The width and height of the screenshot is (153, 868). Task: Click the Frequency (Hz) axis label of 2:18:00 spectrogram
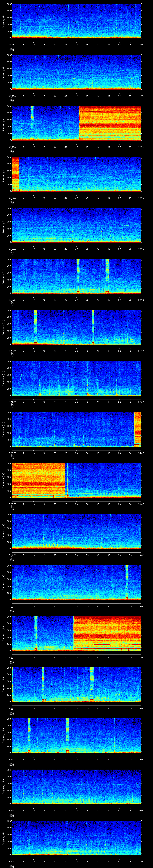tap(4, 225)
